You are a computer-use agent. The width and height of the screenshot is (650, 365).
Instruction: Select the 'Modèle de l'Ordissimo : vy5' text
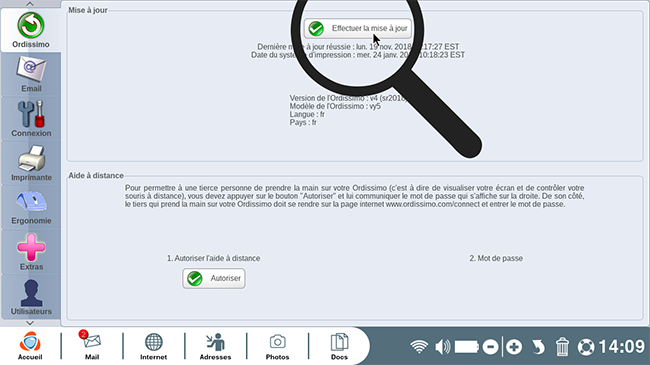pyautogui.click(x=335, y=106)
